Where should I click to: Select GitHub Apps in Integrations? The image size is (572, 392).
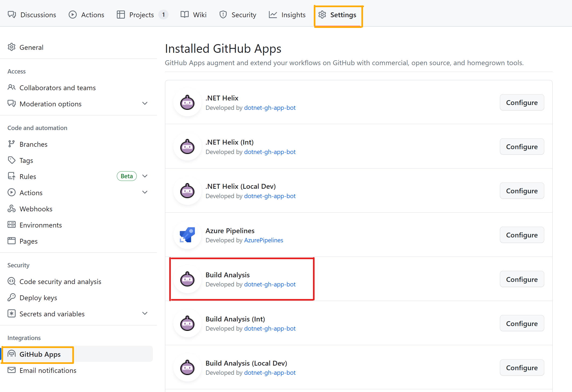pyautogui.click(x=78, y=354)
